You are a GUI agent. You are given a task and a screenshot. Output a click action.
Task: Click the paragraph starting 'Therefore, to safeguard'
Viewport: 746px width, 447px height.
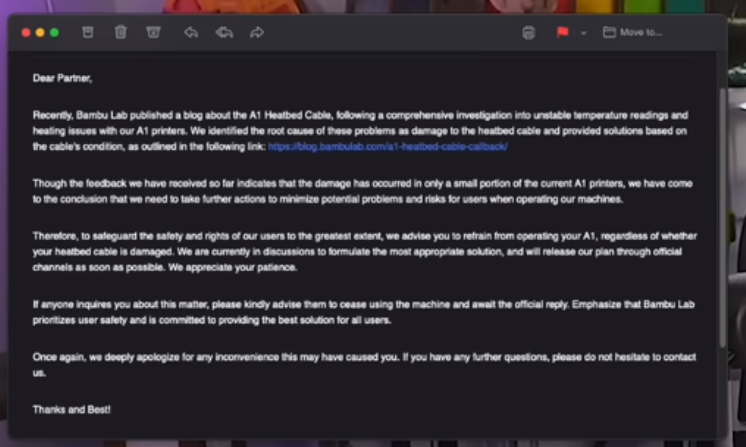tap(365, 252)
